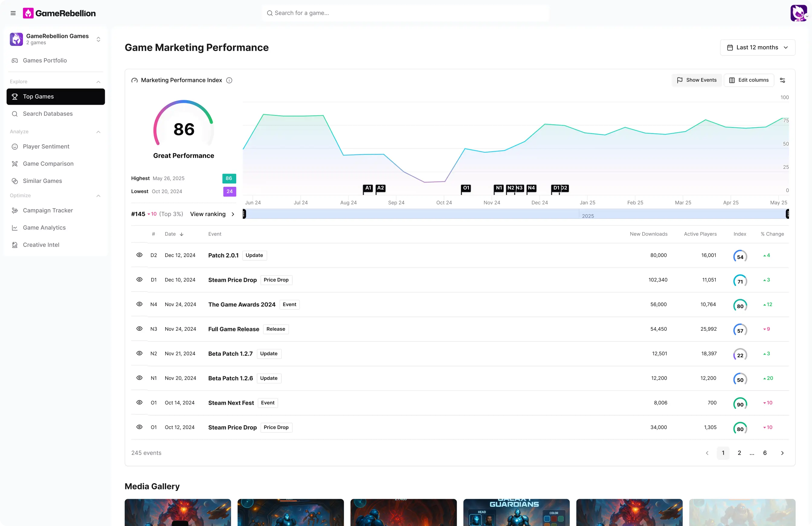Open Games Portfolio from the sidebar
The image size is (812, 526).
coord(44,60)
